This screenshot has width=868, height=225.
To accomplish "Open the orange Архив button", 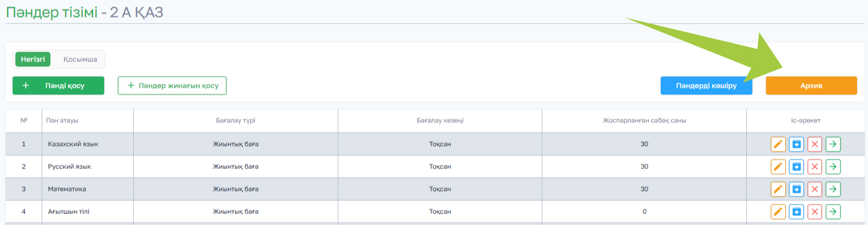I will [x=811, y=86].
